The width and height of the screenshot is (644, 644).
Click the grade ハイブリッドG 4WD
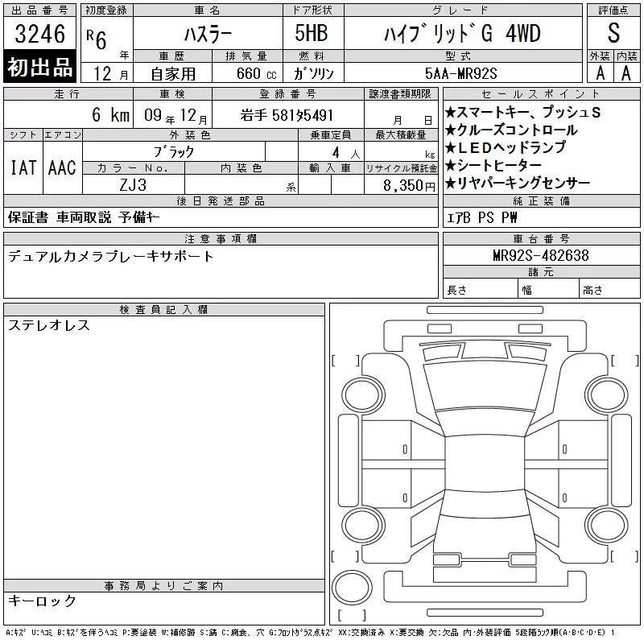coord(462,33)
